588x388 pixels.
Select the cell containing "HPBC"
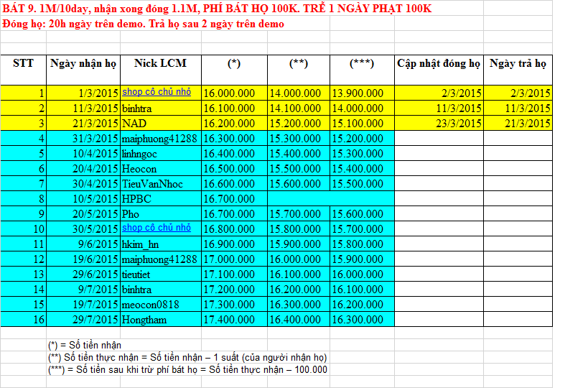136,198
